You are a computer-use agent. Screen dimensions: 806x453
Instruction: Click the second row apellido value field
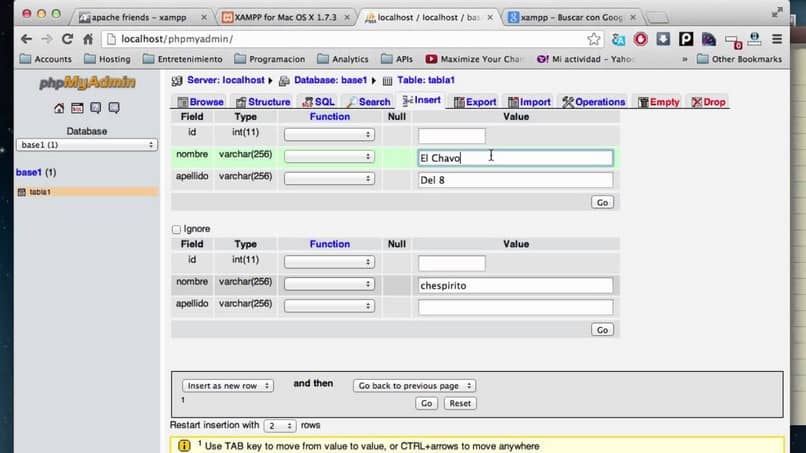point(516,307)
